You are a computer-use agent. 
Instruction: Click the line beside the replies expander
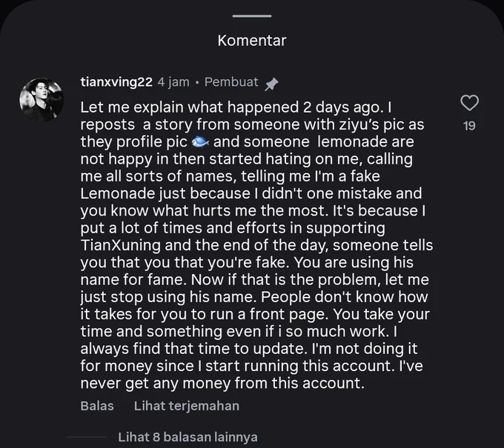point(87,437)
